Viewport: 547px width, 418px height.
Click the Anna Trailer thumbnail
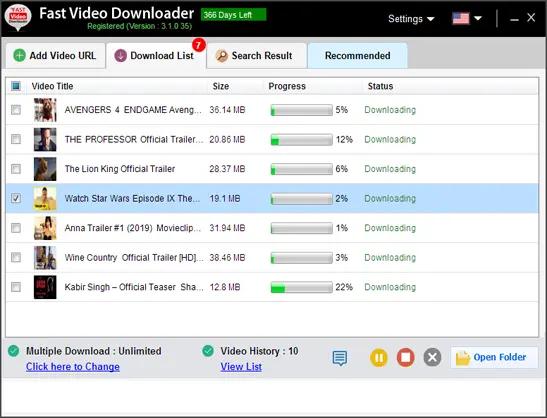tap(45, 228)
